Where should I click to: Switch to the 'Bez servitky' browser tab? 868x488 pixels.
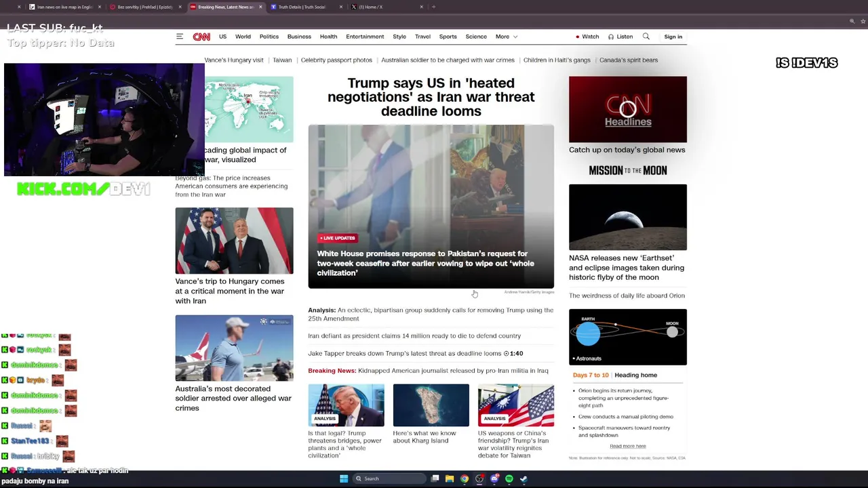[x=145, y=7]
